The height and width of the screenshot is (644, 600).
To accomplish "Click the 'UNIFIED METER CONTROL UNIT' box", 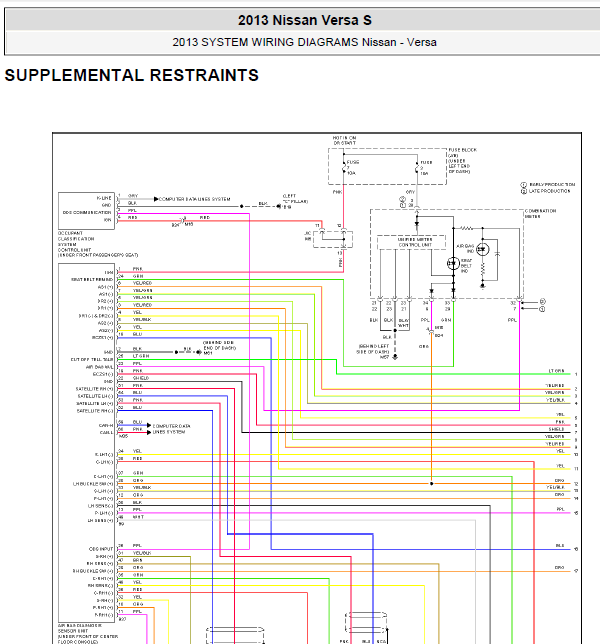I will pyautogui.click(x=411, y=242).
